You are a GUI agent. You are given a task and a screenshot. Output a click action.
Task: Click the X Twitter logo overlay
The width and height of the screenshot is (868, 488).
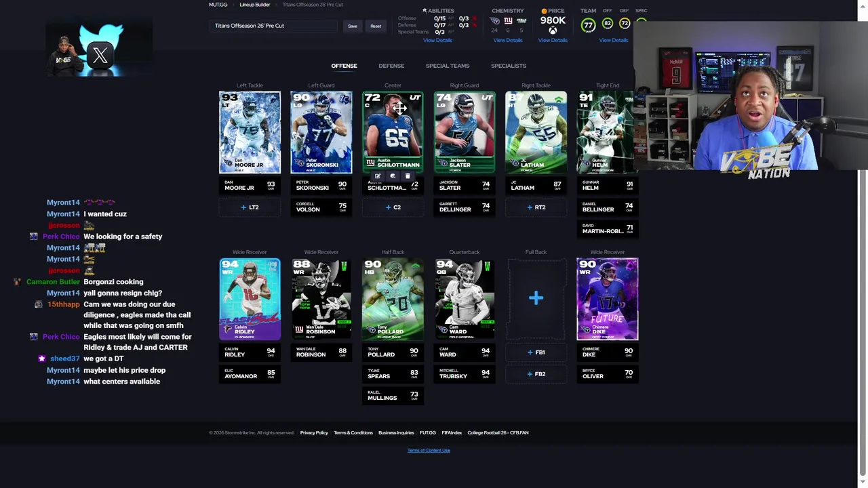pos(100,55)
